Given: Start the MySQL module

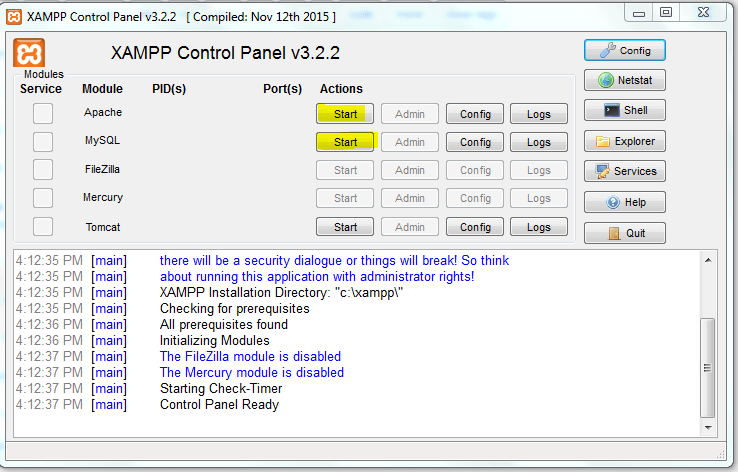Looking at the screenshot, I should [x=345, y=142].
